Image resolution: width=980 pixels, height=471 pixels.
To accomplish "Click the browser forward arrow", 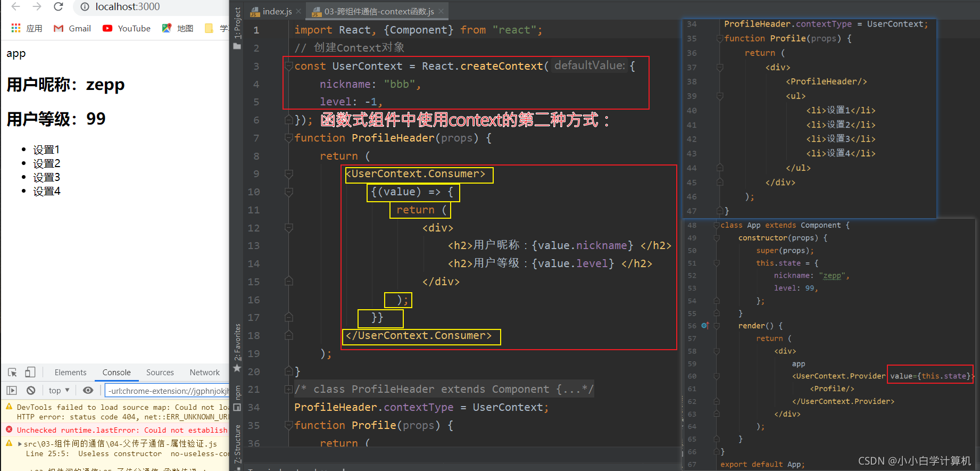I will click(x=37, y=7).
